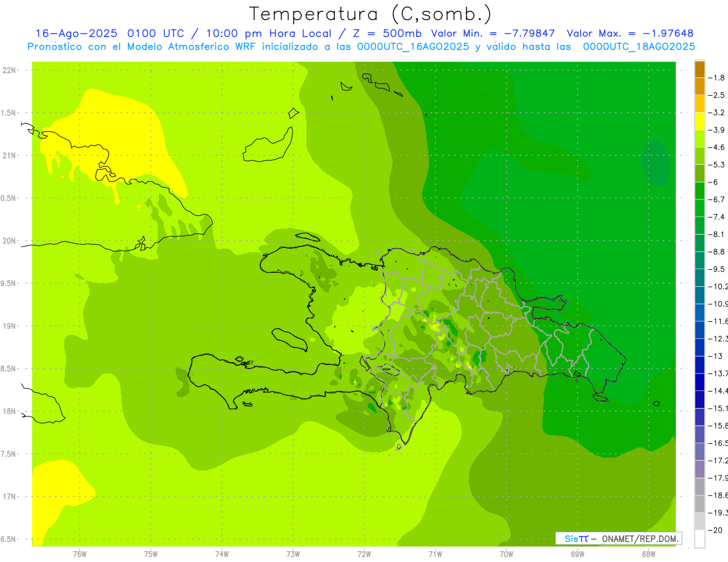Click the valid-until stamp "0000UTC_18AGO2025"

click(x=639, y=47)
